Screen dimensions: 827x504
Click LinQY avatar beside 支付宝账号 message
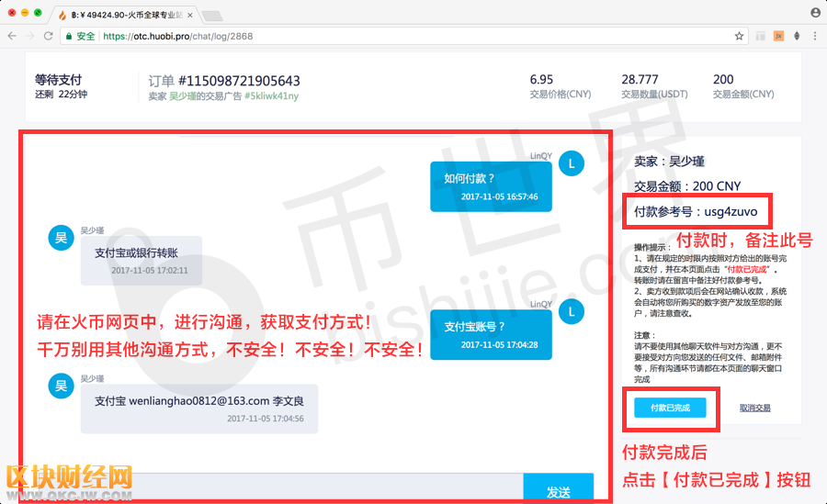pyautogui.click(x=572, y=311)
